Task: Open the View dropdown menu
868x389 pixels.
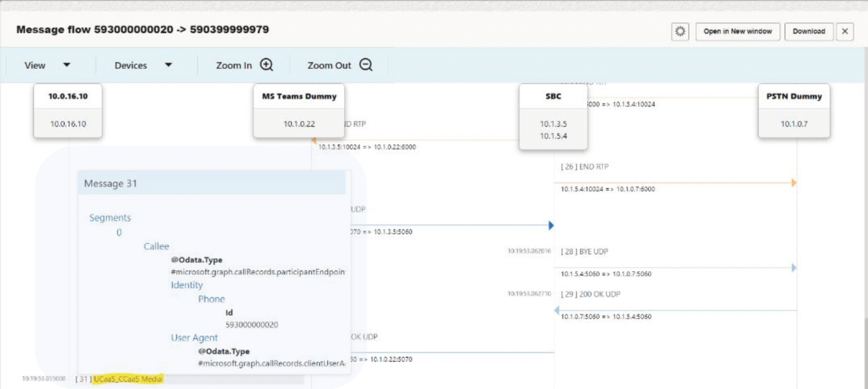Action: pyautogui.click(x=47, y=66)
